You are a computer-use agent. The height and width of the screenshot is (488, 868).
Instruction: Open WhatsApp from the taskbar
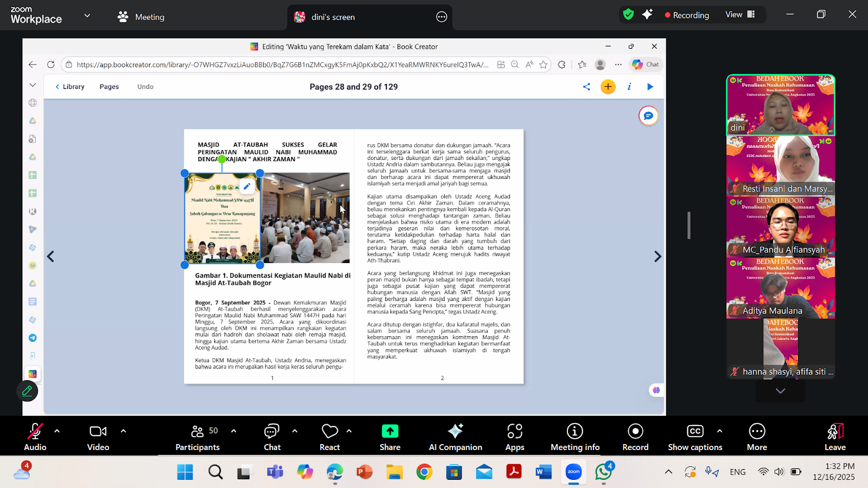[x=603, y=472]
